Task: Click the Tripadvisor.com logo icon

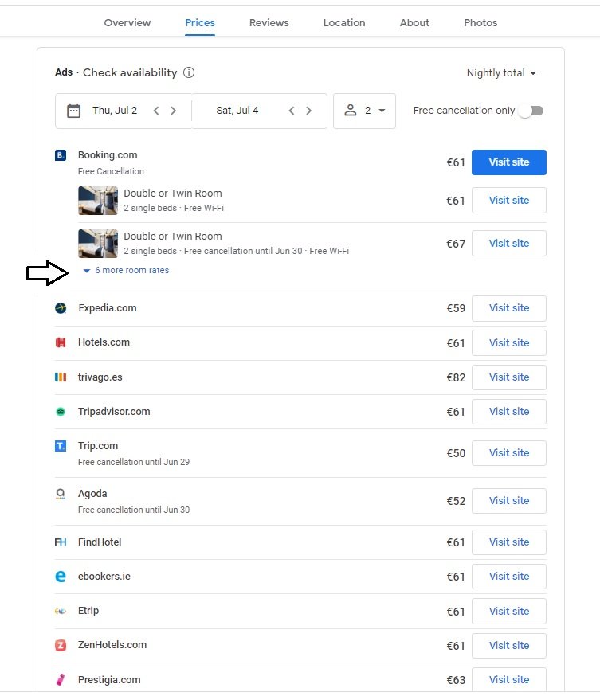Action: coord(61,412)
